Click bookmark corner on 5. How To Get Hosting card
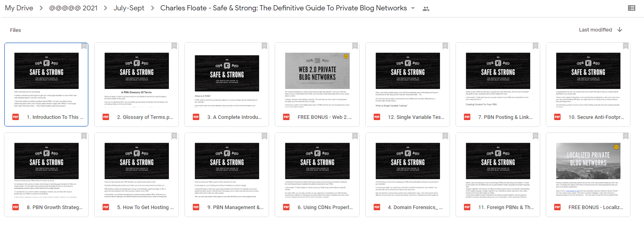Viewport: 644px width, 229px height. click(x=174, y=136)
